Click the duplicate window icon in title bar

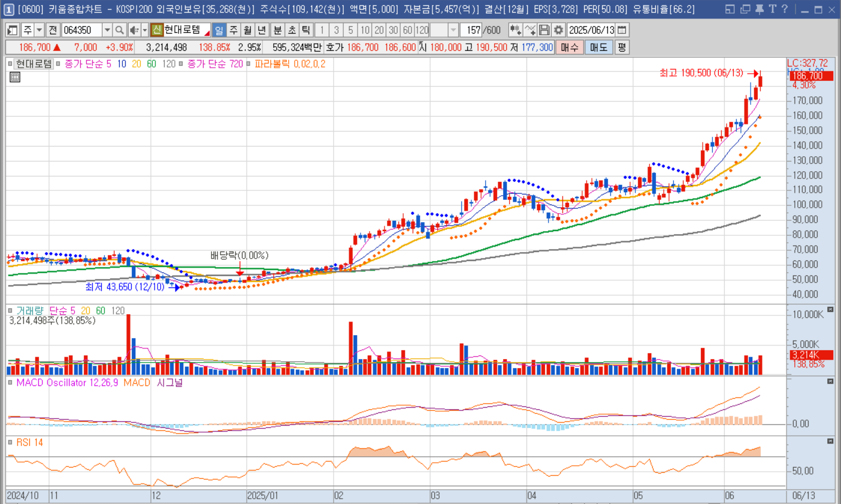coord(745,9)
